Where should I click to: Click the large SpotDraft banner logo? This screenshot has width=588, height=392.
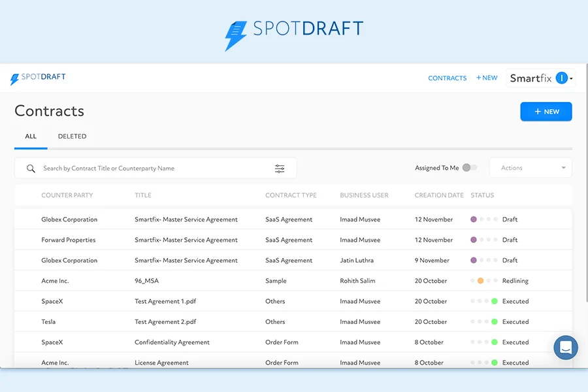point(293,29)
